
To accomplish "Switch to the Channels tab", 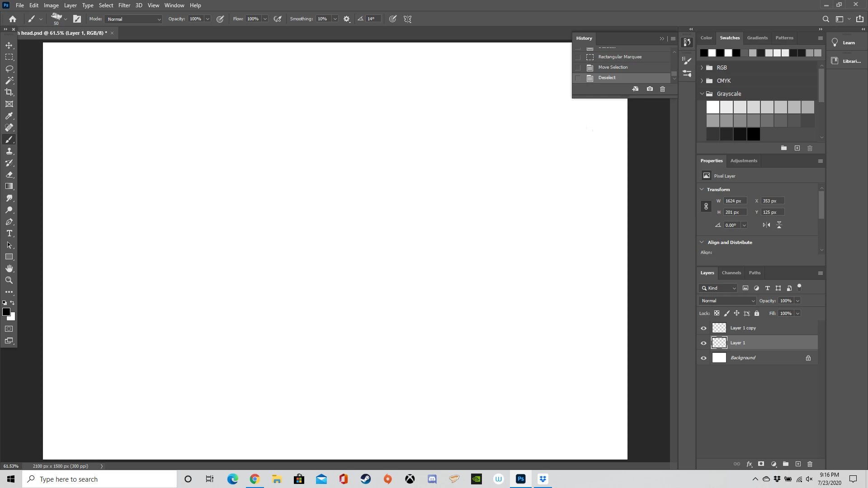I will 731,273.
